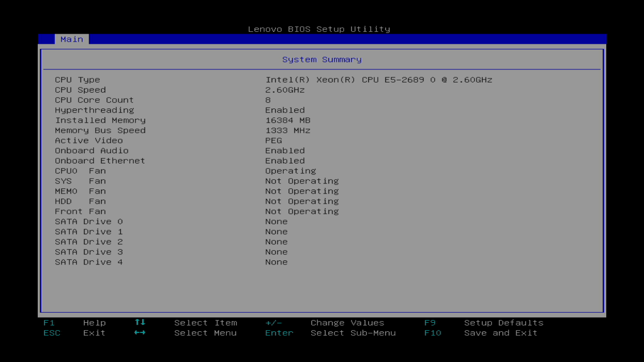
Task: Click the 16384 MB memory value
Action: (x=288, y=120)
